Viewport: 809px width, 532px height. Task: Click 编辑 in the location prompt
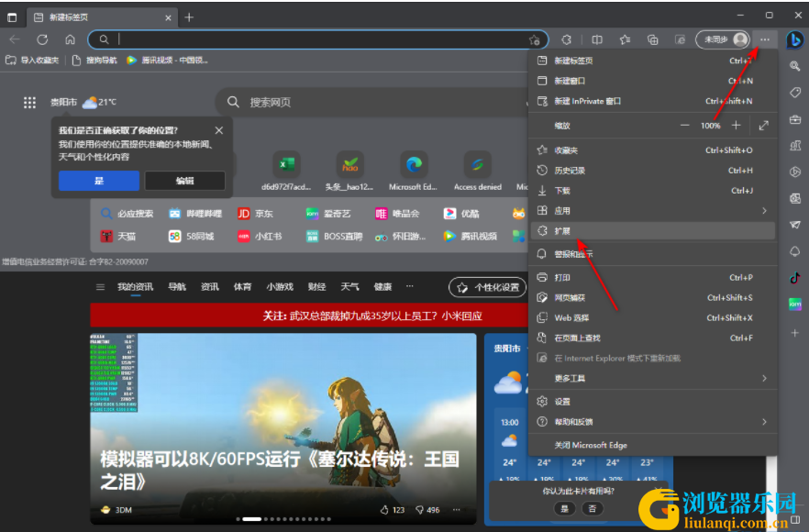(x=184, y=181)
